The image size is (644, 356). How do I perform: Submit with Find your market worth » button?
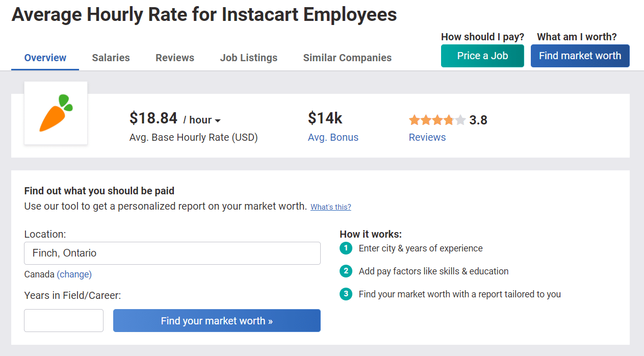tap(217, 321)
